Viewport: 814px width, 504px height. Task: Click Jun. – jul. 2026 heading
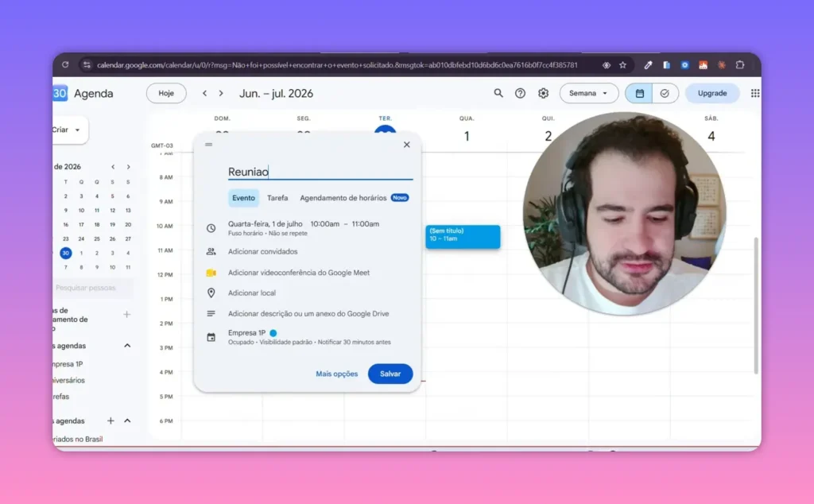(276, 94)
